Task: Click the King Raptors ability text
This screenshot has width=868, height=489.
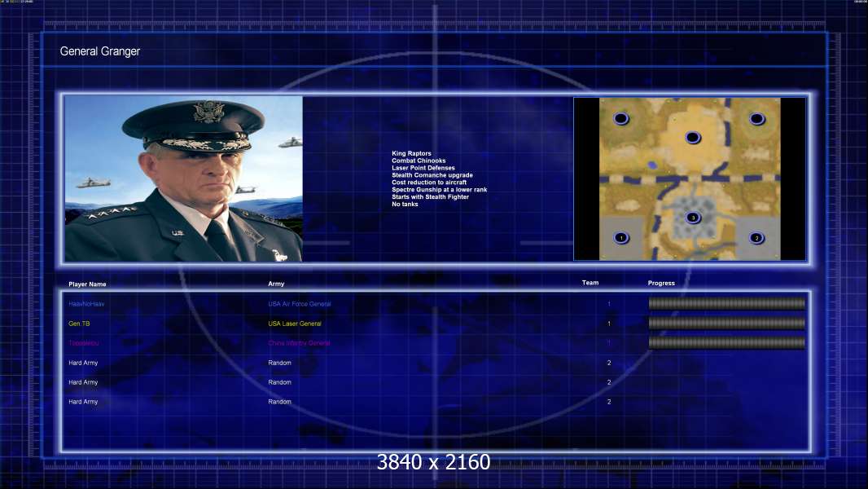Action: pos(411,153)
